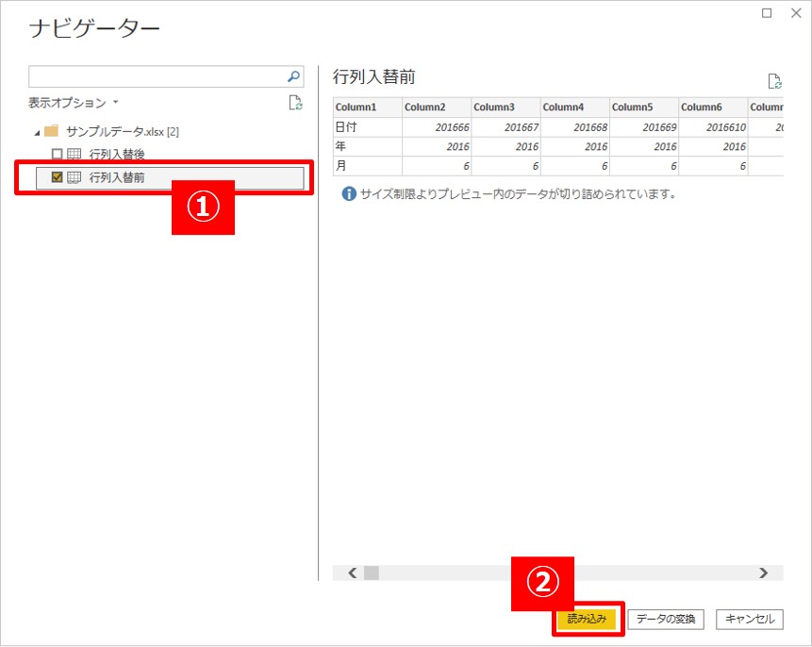Viewport: 812px width, 647px height.
Task: Click the table icon for 行列入替前
Action: 75,176
